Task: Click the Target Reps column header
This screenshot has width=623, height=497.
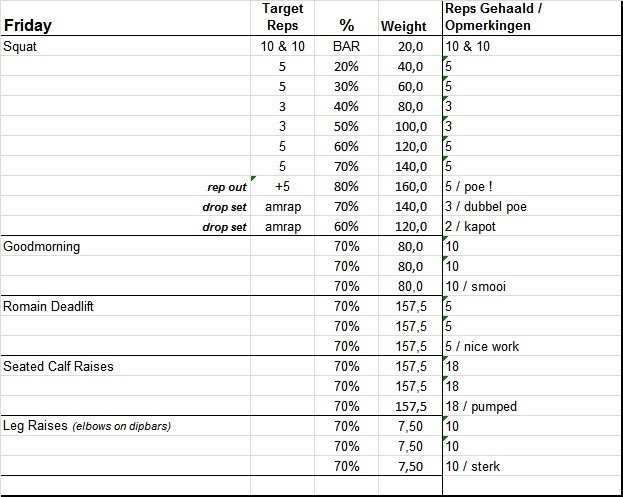Action: pyautogui.click(x=283, y=17)
